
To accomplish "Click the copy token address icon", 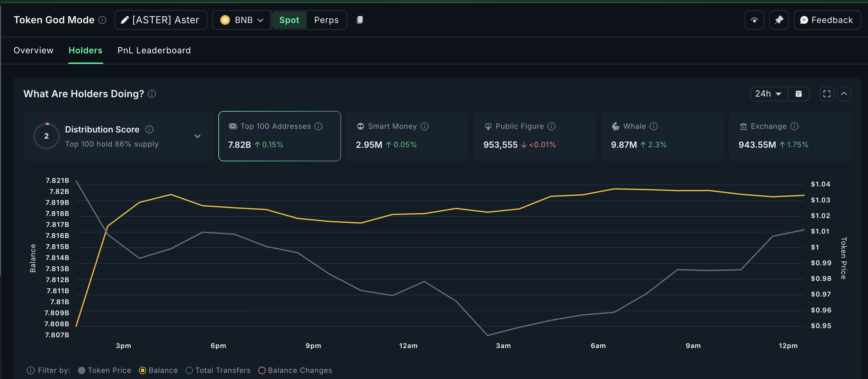I will click(359, 20).
